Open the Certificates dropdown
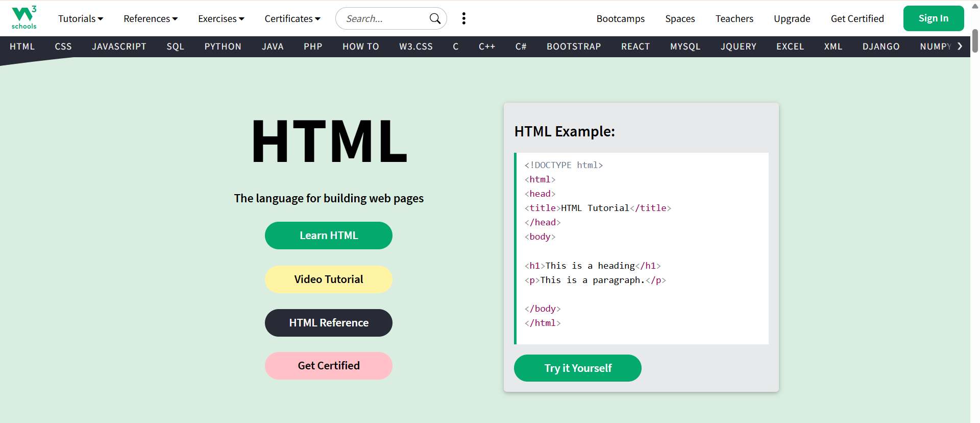Image resolution: width=980 pixels, height=423 pixels. [x=292, y=18]
